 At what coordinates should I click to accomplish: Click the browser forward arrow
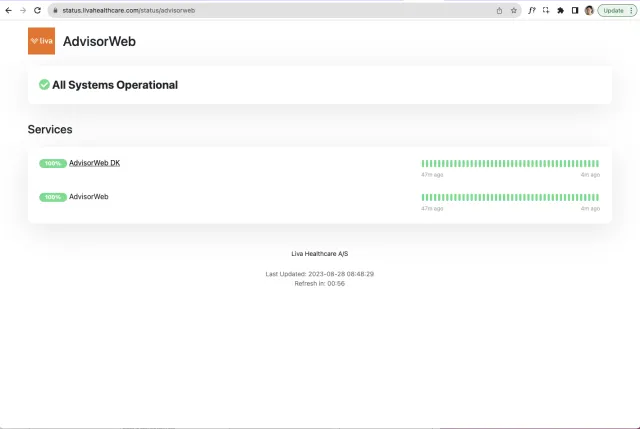23,11
